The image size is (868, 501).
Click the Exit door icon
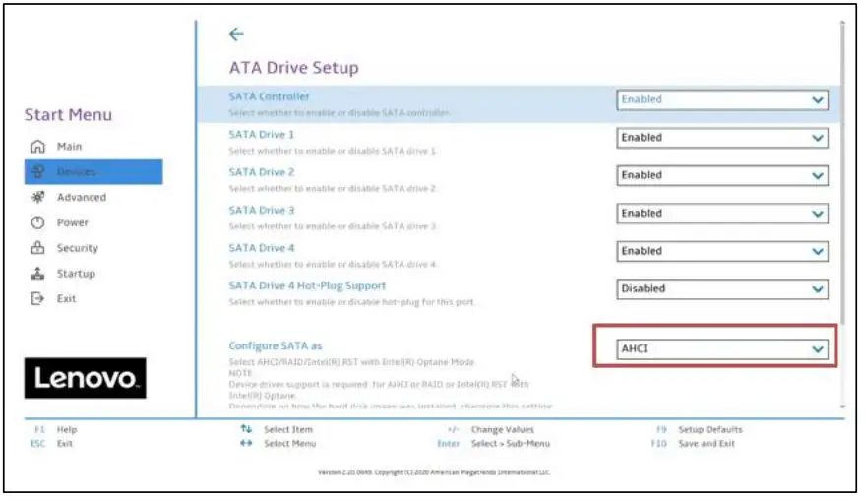(37, 298)
